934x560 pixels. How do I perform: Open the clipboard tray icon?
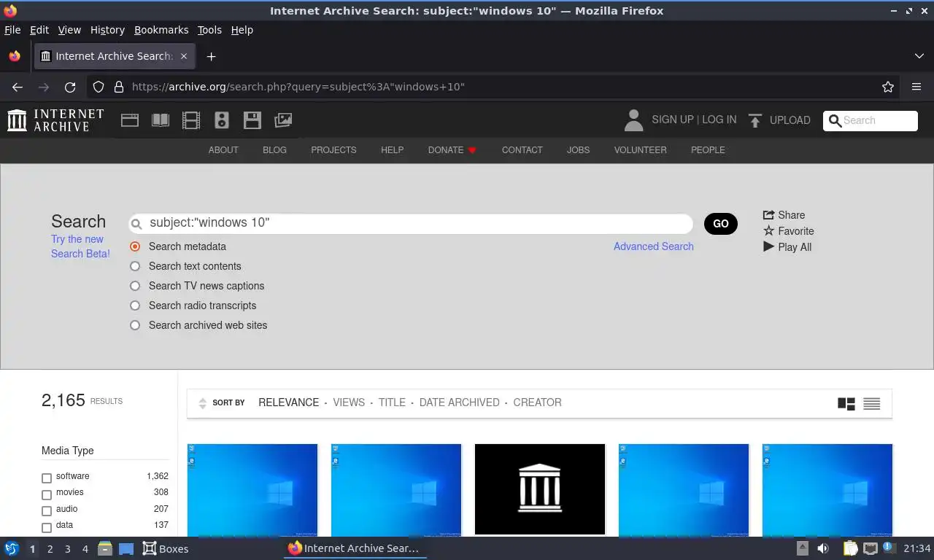(x=850, y=548)
